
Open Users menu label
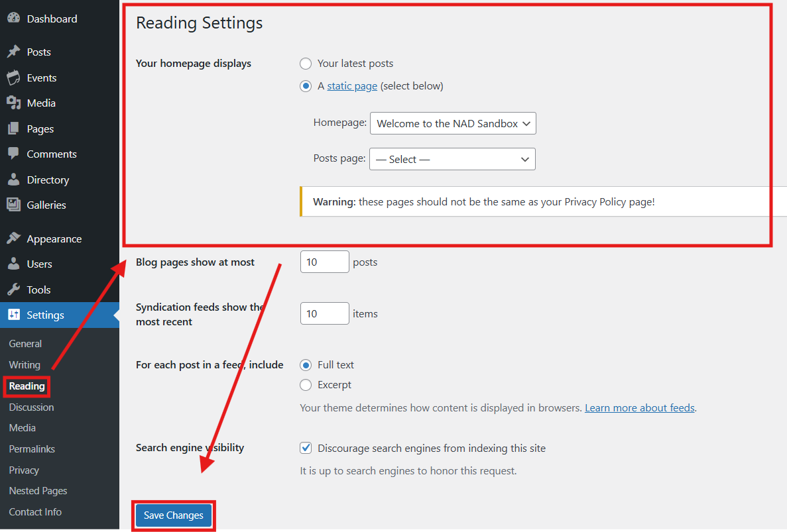[39, 264]
